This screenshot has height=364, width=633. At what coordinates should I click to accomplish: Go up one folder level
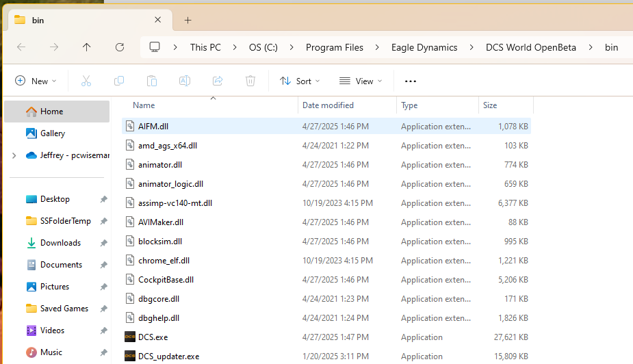[x=86, y=47]
